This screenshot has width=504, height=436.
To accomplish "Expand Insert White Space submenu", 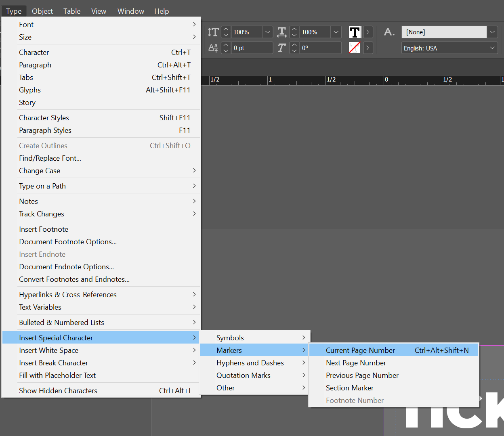I will (x=101, y=350).
